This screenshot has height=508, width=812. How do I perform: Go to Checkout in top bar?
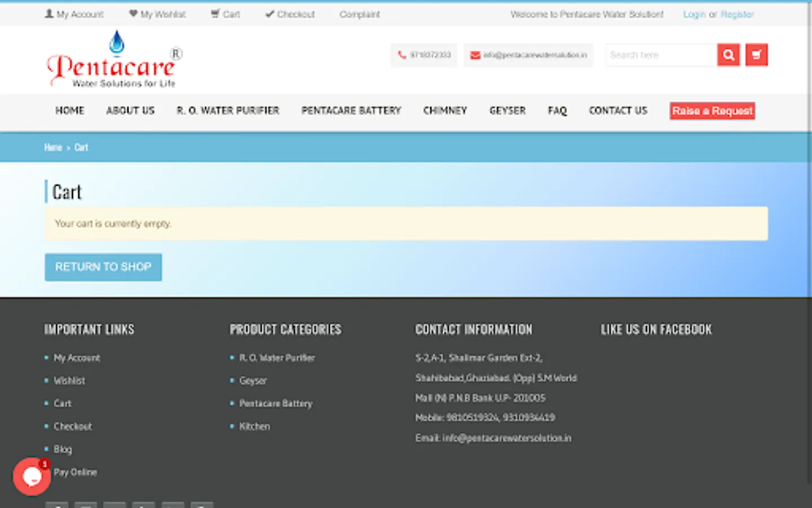pyautogui.click(x=290, y=14)
